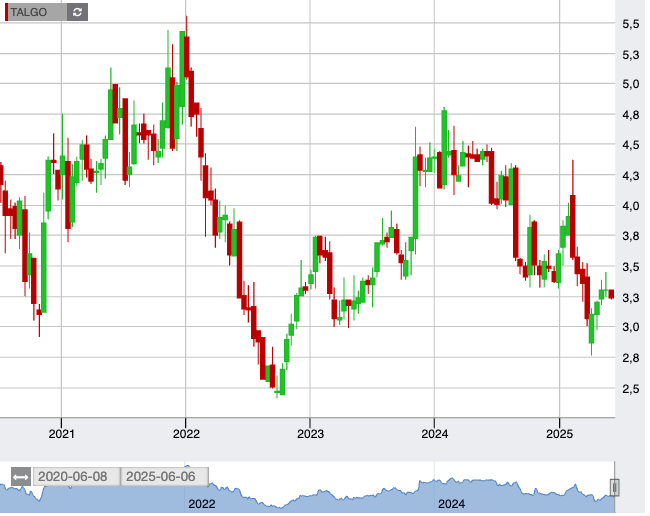Click the latest red candle at chart's right edge
This screenshot has height=516, width=650.
pos(611,294)
